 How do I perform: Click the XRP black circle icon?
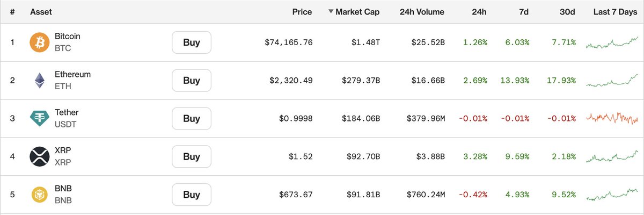(39, 156)
